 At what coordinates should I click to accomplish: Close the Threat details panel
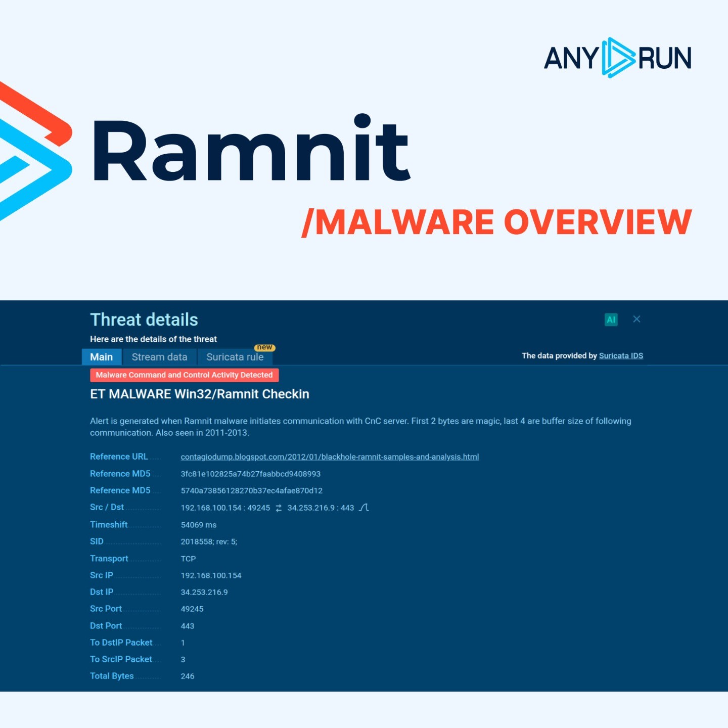(x=636, y=319)
